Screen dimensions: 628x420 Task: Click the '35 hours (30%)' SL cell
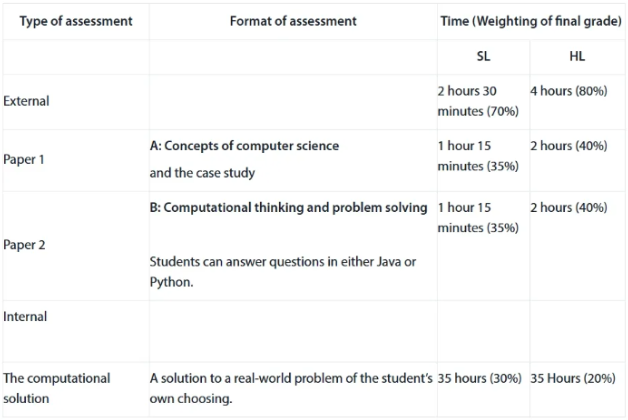479,379
